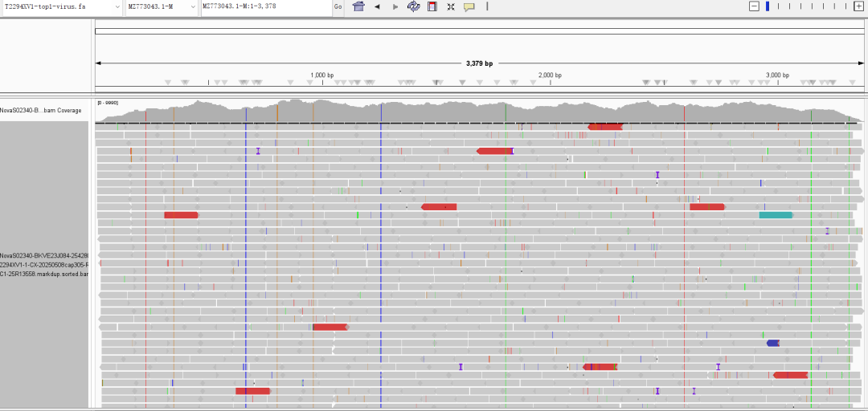This screenshot has height=411, width=868.
Task: Select the bam Coverage track name
Action: pos(41,111)
